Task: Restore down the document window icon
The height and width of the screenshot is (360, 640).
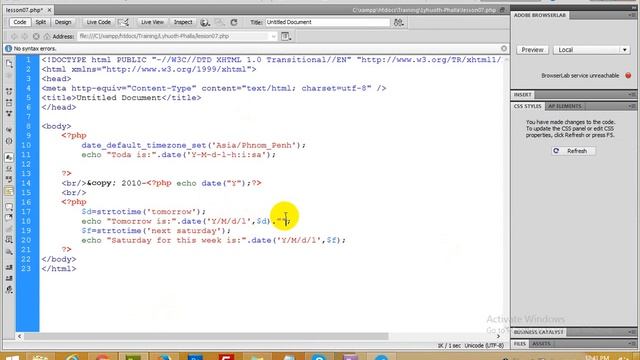Action: point(502,10)
